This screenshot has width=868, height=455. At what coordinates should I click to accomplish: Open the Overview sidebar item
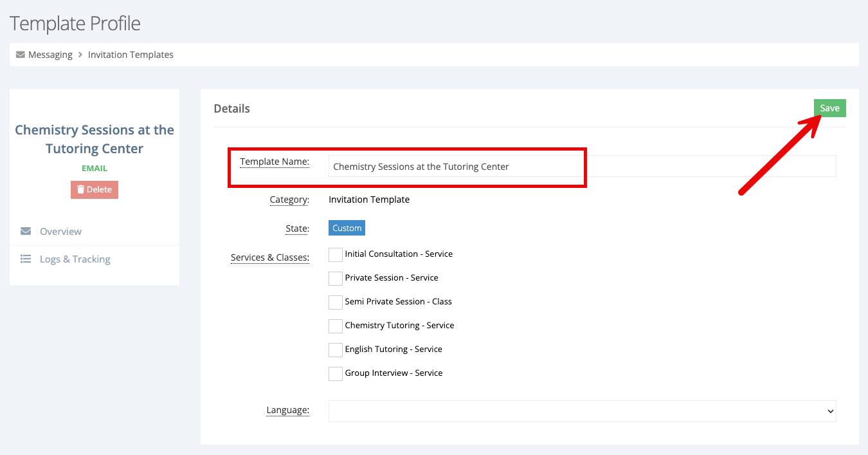[x=95, y=231]
